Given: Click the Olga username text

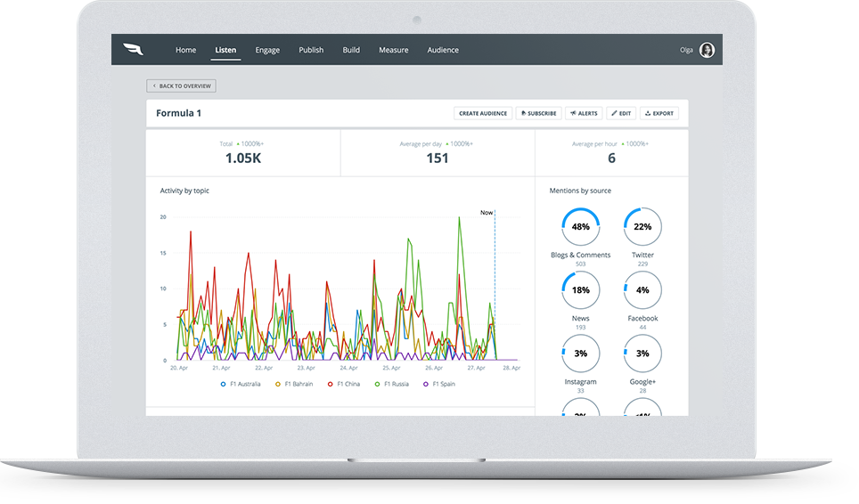Looking at the screenshot, I should [x=686, y=50].
